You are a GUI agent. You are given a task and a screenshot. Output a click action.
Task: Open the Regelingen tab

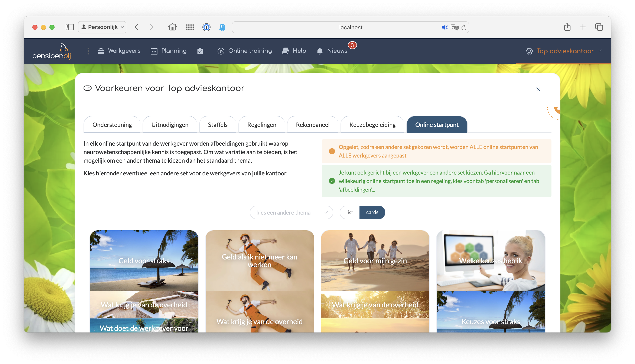262,125
